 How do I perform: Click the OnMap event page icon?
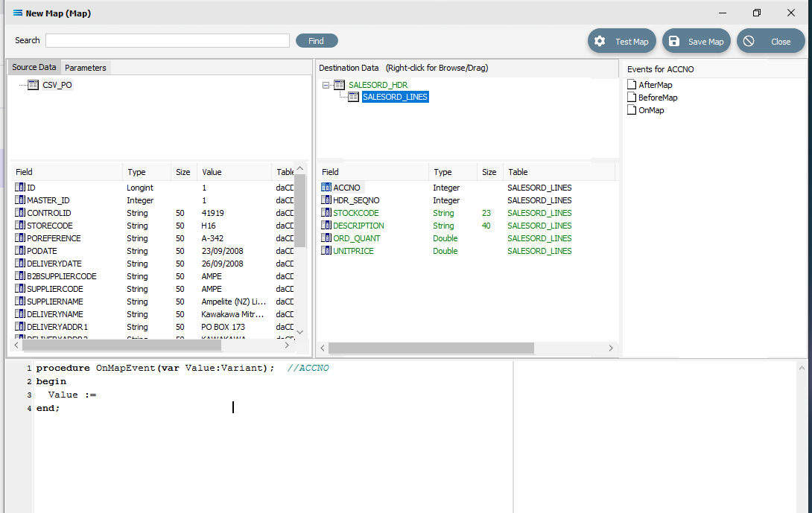(632, 109)
